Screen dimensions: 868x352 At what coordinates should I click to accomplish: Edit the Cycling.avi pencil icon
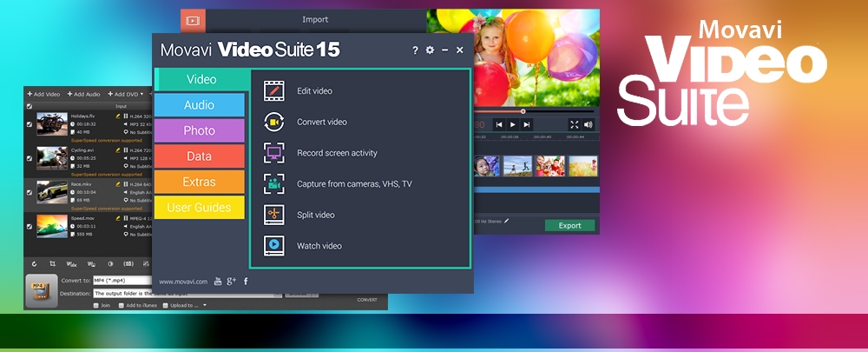pyautogui.click(x=117, y=150)
